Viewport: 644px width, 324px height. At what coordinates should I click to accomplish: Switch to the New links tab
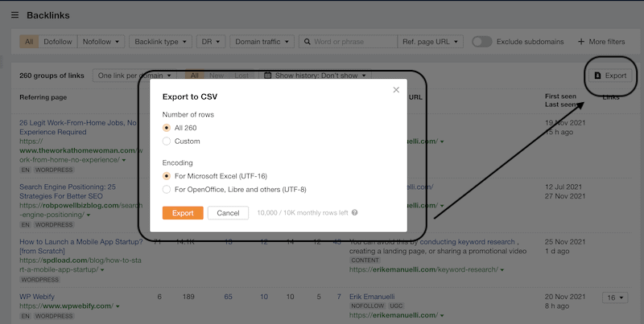(217, 76)
